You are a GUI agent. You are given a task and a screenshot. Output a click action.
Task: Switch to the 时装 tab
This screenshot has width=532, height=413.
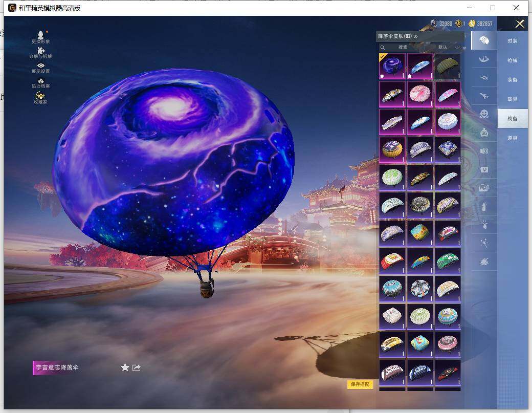point(513,41)
